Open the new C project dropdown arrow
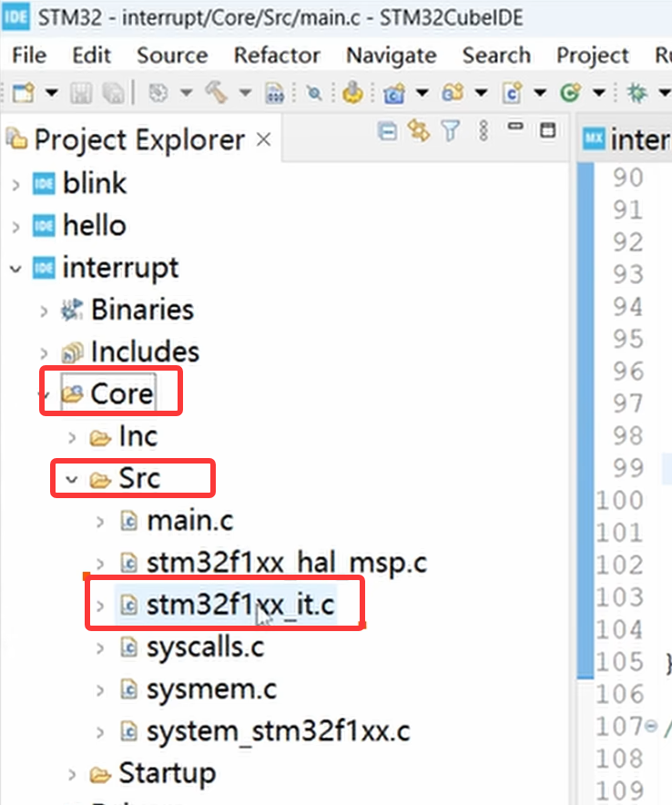 [422, 93]
